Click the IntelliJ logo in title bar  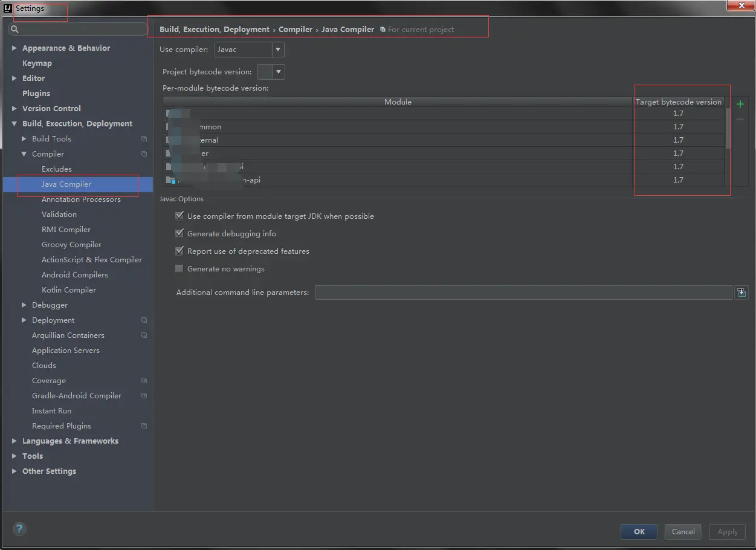coord(8,8)
